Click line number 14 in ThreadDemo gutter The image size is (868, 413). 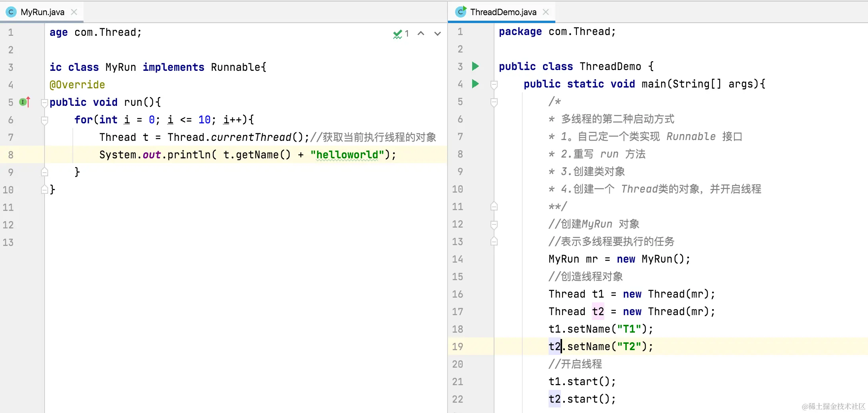(457, 259)
